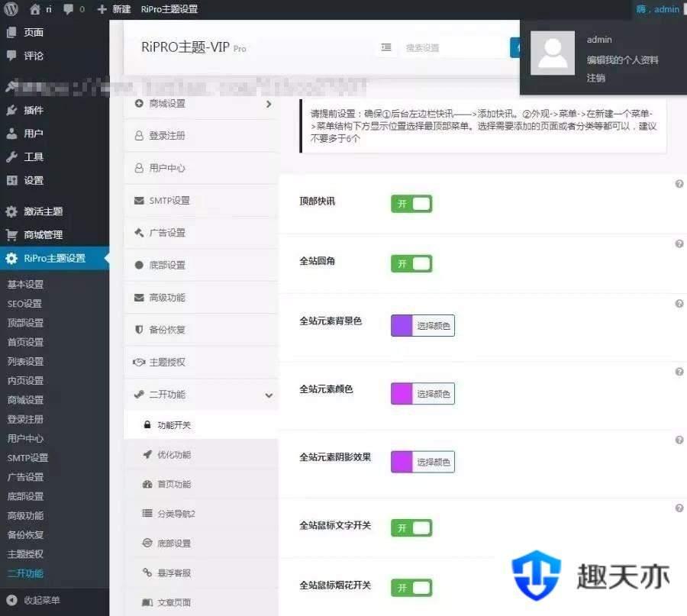Viewport: 687px width, 616px height.
Task: Click the list toggle icon beside search
Action: (386, 47)
